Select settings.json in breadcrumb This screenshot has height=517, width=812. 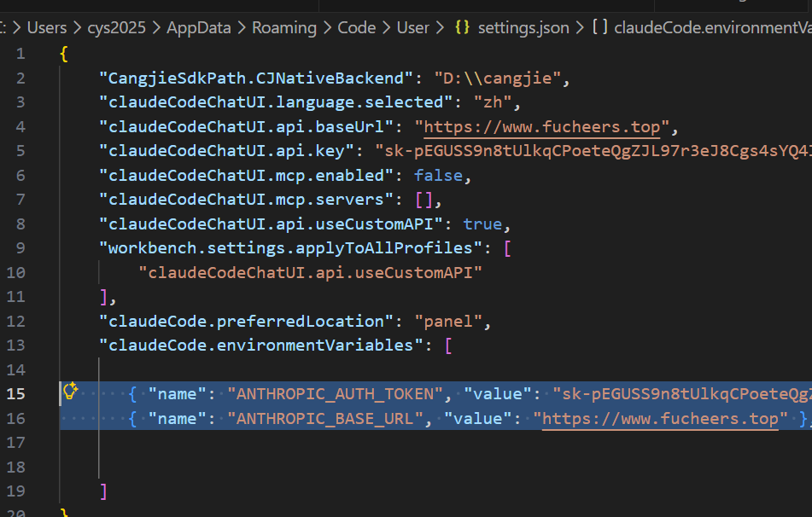[523, 27]
